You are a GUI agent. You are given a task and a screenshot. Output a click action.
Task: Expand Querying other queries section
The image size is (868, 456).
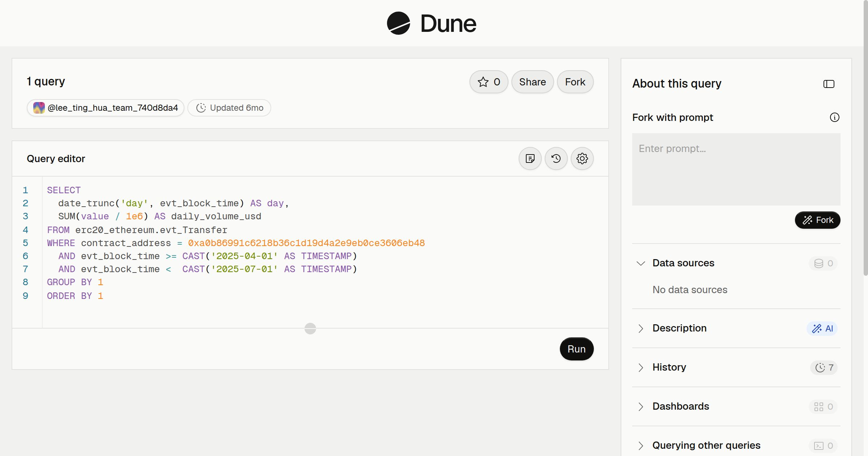pos(641,446)
